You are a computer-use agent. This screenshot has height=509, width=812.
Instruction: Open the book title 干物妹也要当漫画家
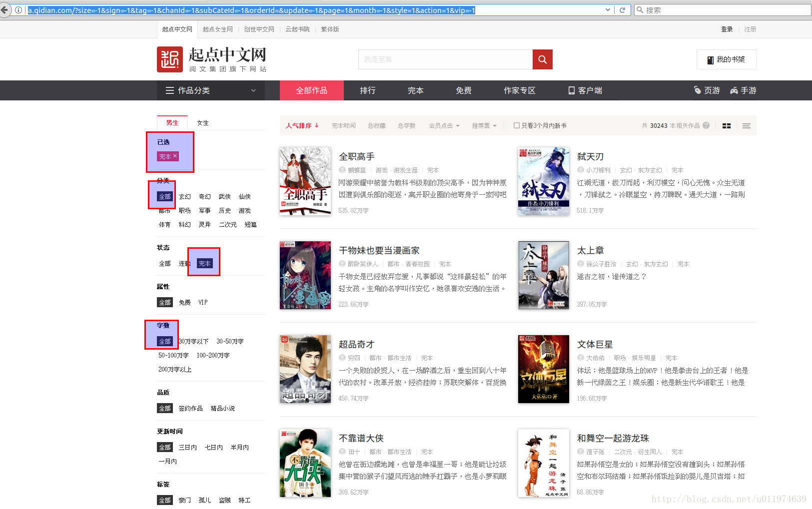[379, 251]
